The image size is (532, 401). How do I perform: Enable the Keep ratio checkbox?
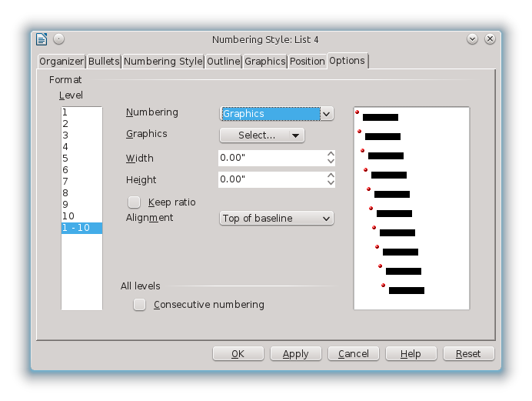(135, 202)
